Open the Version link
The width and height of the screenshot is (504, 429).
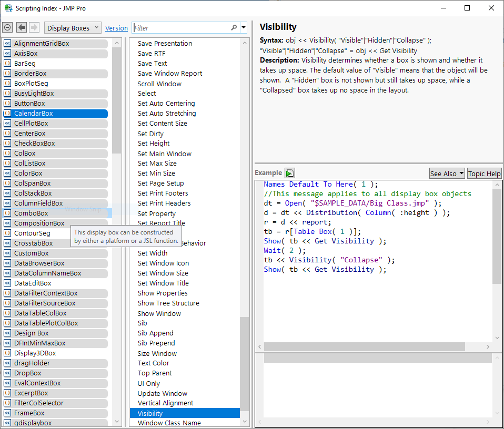[x=116, y=28]
